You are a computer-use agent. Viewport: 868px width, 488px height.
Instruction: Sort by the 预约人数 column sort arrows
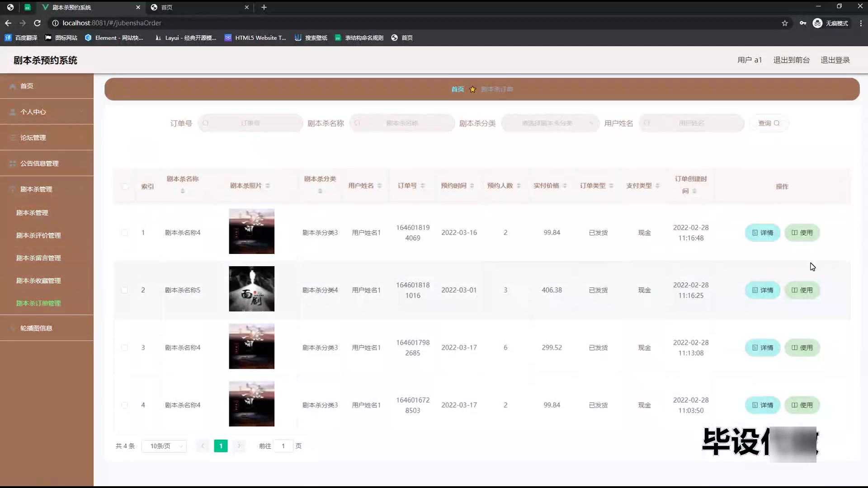[519, 186]
